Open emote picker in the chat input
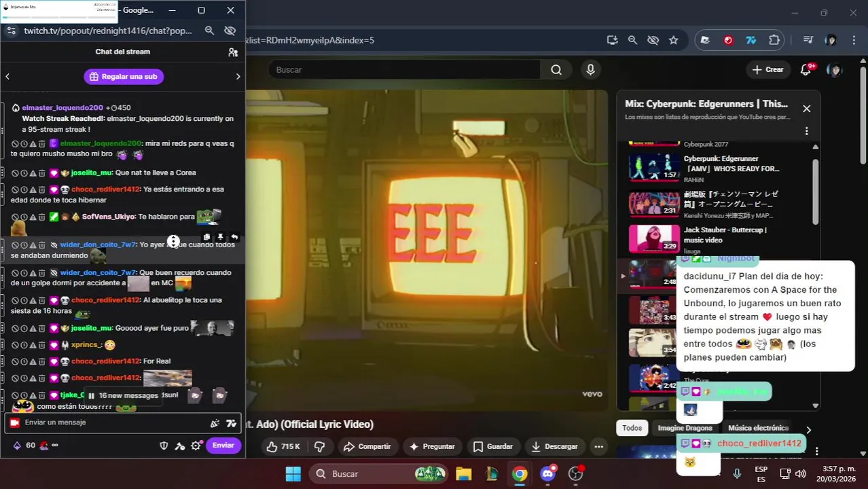This screenshot has height=489, width=868. click(x=215, y=423)
